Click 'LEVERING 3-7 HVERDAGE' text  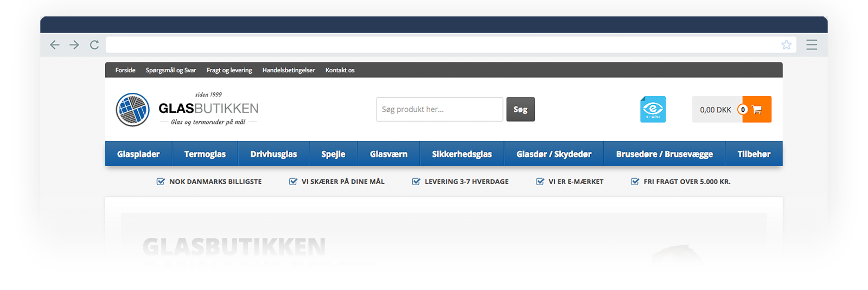click(x=467, y=181)
